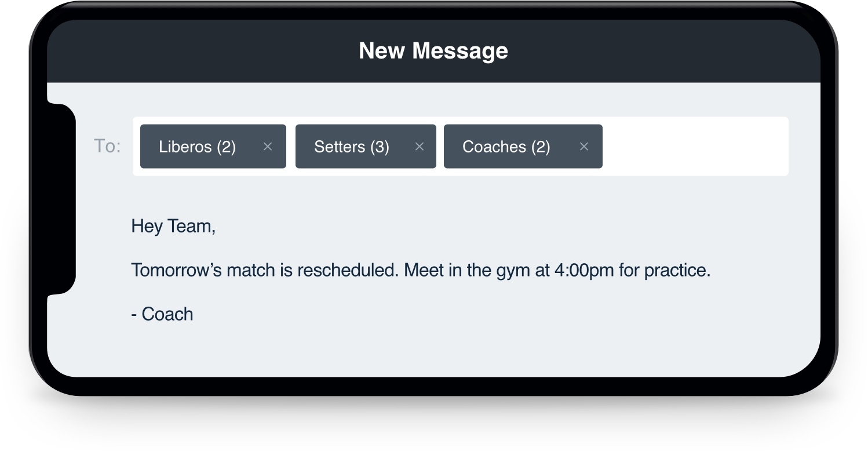Select the Setters (3) recipient chip
Screen dimensions: 868x451
click(351, 147)
